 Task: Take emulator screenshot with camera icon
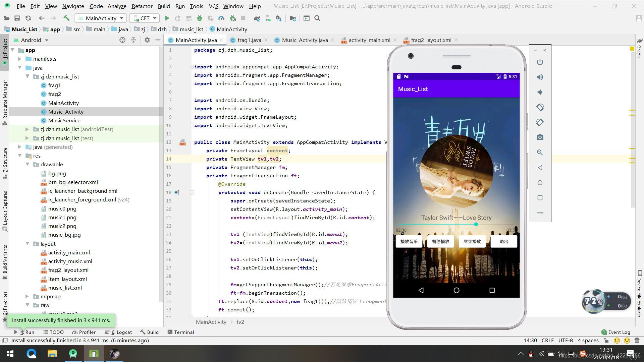click(x=540, y=137)
